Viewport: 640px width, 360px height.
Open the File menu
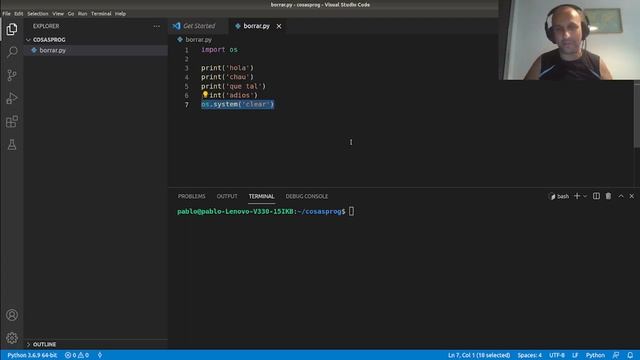tap(7, 13)
